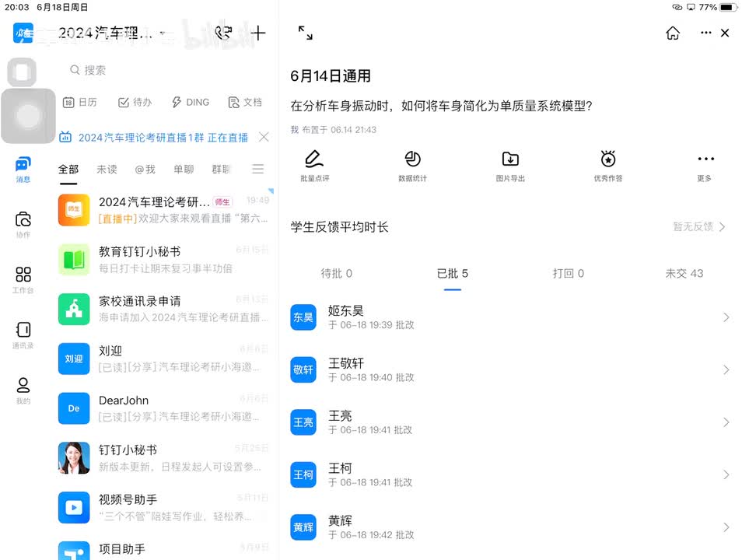Open 教育钉钉小秘书 conversation

tap(163, 260)
